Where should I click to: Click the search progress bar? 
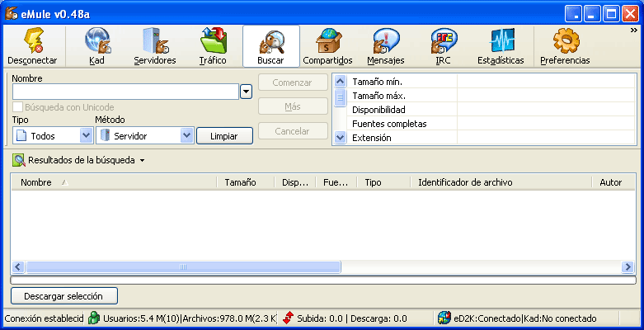coord(323,280)
